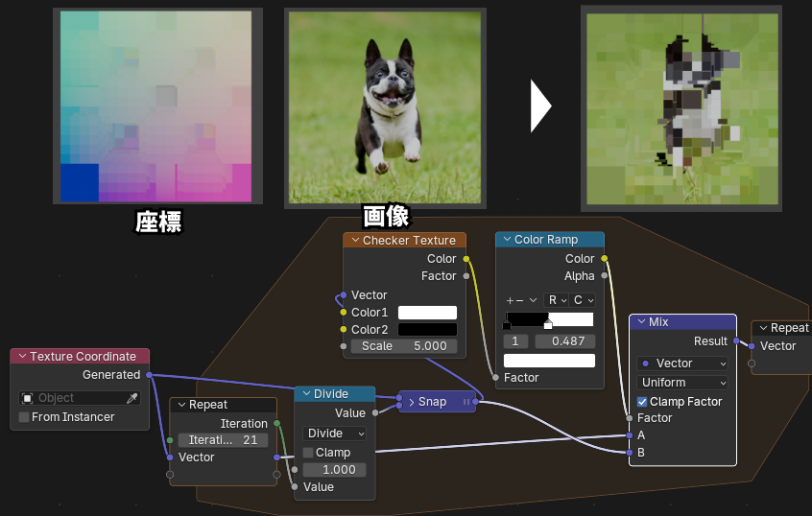Image resolution: width=812 pixels, height=516 pixels.
Task: Click the eyedropper in the Object field
Action: coord(131,398)
